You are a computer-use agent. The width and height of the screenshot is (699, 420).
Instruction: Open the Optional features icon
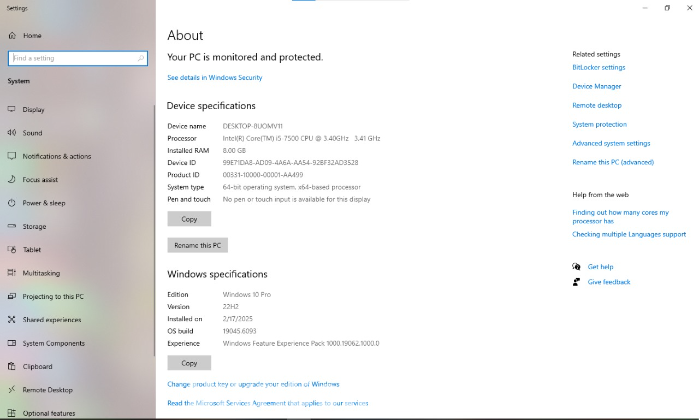pos(12,413)
